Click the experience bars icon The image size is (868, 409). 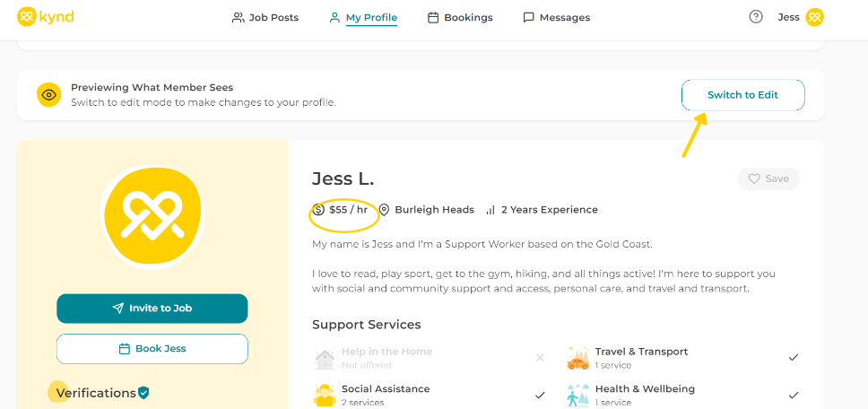[490, 210]
